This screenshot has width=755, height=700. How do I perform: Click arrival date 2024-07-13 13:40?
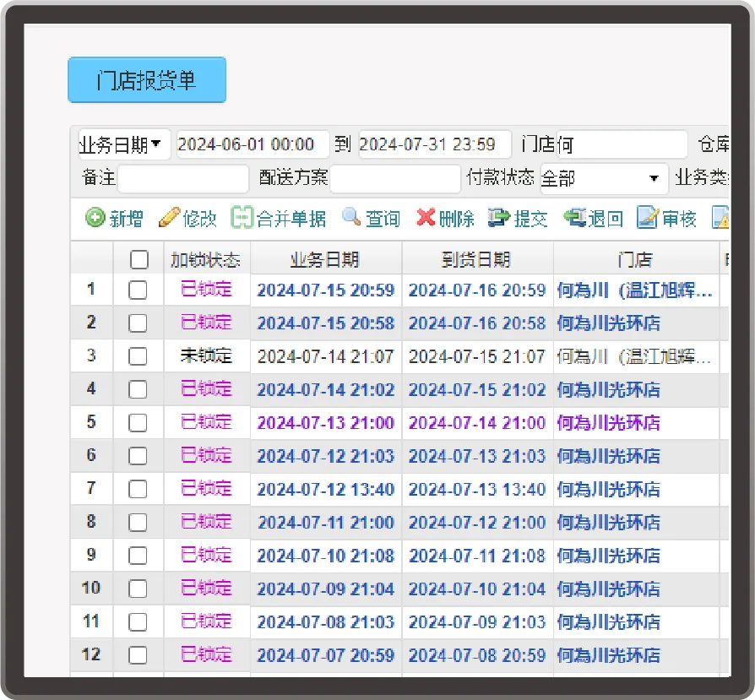(477, 490)
